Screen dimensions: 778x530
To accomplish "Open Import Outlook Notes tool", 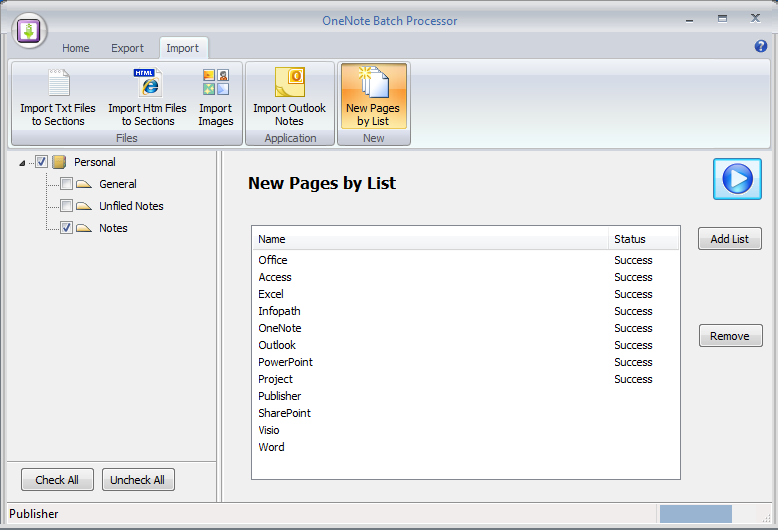I will [x=290, y=97].
